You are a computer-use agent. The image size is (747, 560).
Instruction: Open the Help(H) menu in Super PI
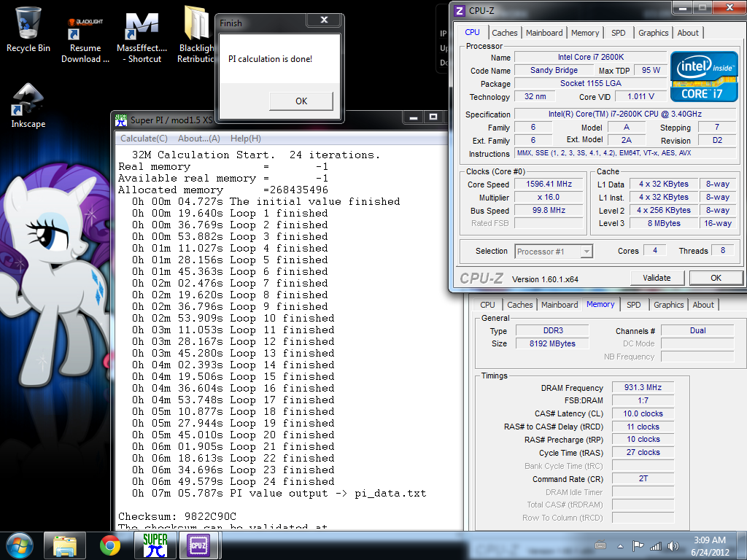tap(245, 139)
